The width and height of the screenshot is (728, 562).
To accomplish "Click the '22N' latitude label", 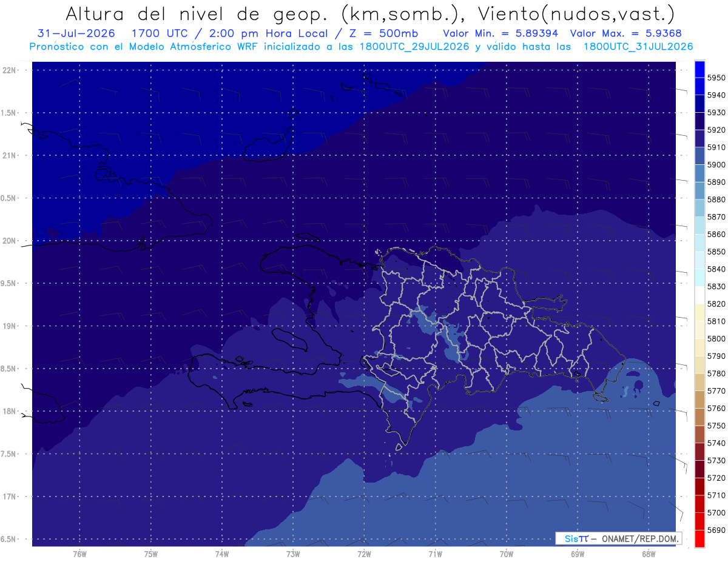I will [10, 70].
